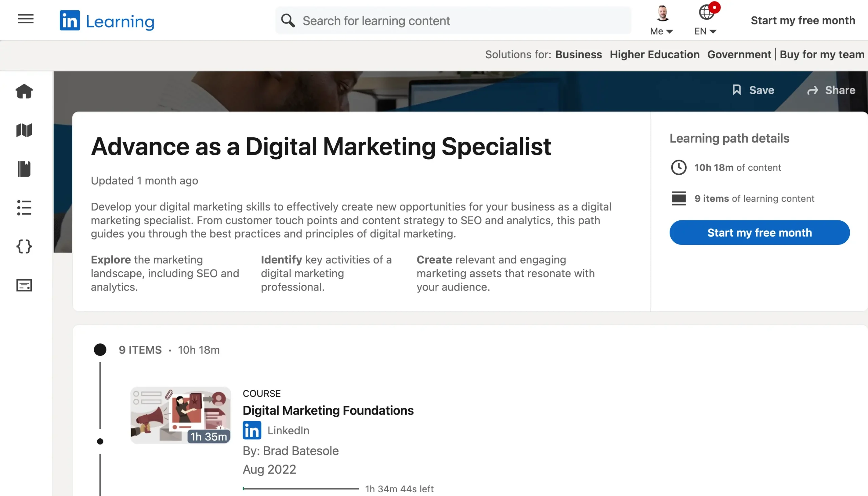Open the hamburger menu icon

pos(25,19)
